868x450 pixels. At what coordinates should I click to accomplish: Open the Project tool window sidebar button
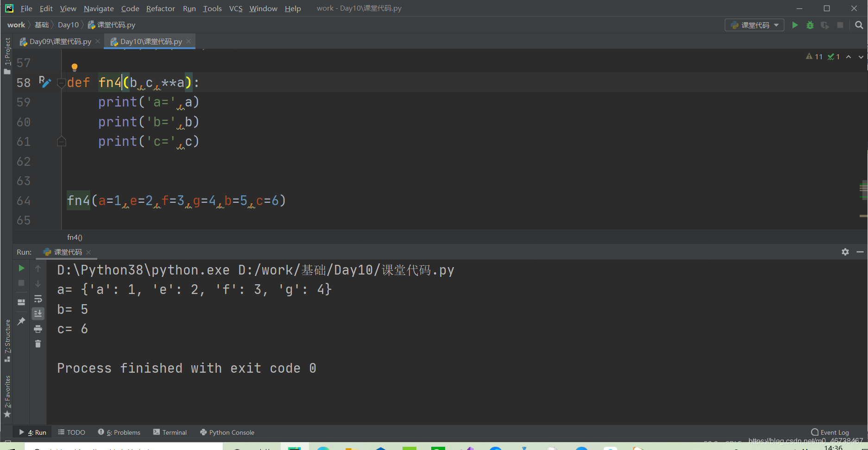[x=7, y=56]
